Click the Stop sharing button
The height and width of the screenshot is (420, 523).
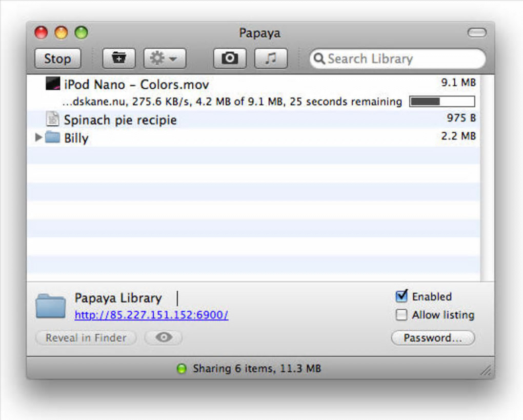[57, 58]
